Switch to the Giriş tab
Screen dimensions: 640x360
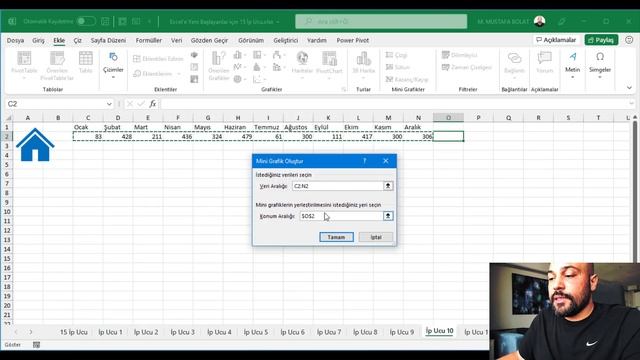coord(38,40)
